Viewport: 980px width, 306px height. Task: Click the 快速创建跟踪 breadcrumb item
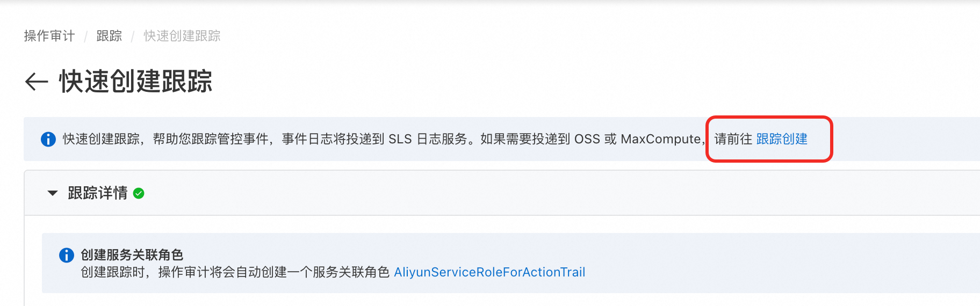(x=182, y=36)
